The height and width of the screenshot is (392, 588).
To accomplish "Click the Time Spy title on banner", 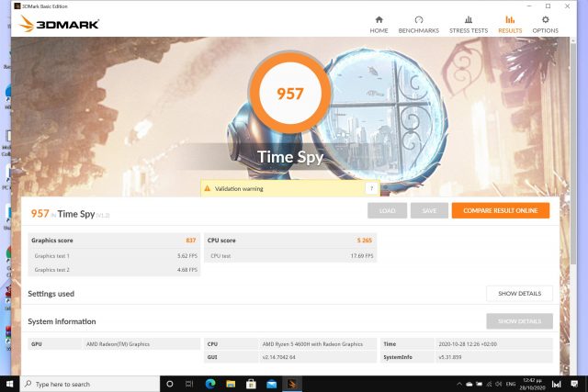I will [x=290, y=157].
